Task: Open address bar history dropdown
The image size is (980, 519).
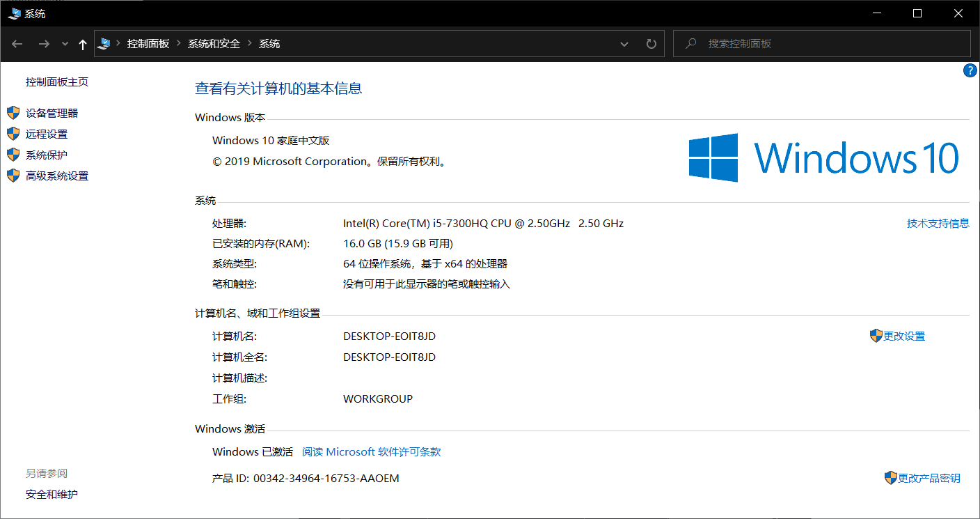Action: click(624, 44)
